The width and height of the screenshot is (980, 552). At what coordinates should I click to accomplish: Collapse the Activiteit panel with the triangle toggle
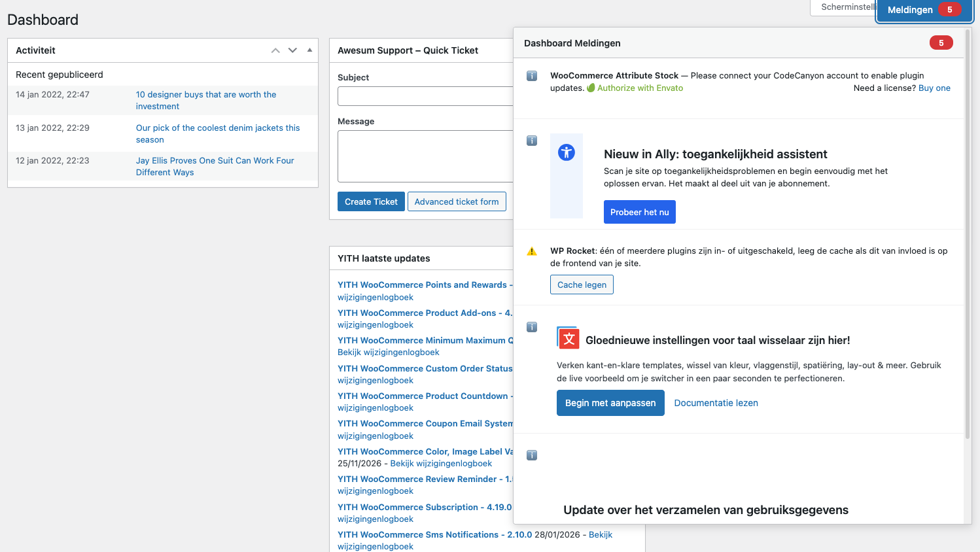point(309,50)
